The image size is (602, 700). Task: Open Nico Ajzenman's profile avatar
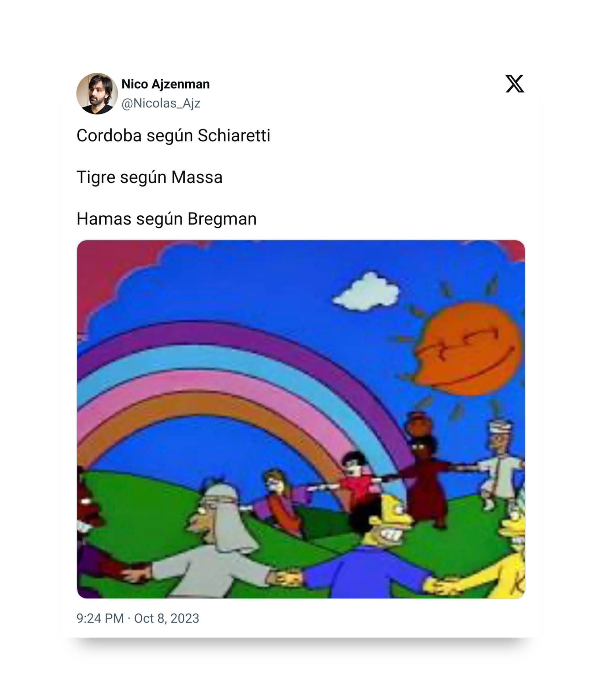pos(97,94)
